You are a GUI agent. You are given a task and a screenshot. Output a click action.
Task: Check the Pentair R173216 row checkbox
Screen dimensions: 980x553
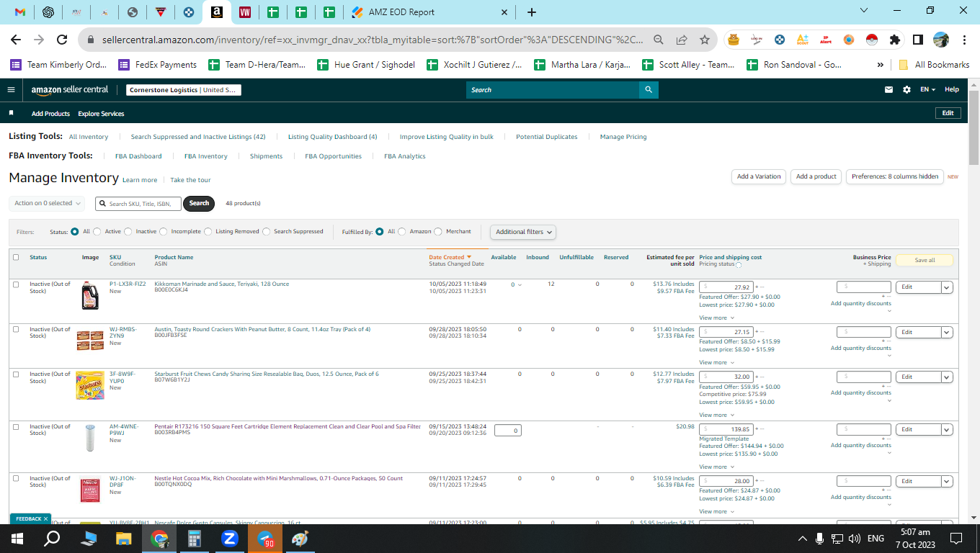tap(16, 426)
